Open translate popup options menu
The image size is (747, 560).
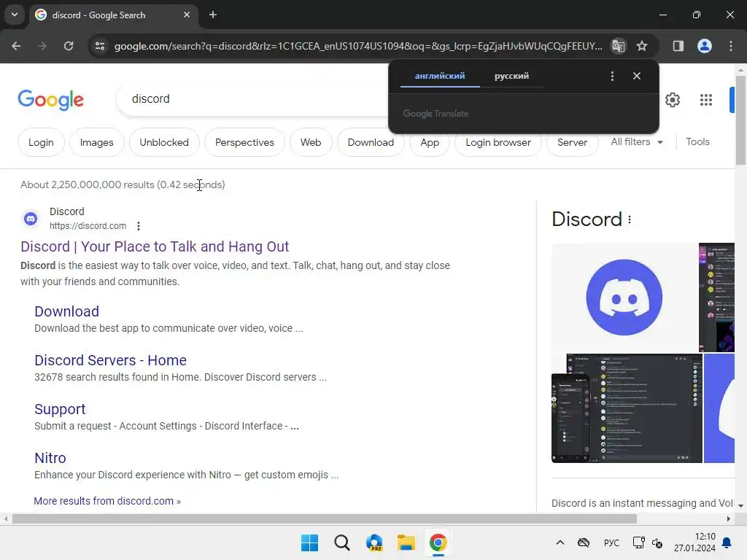[x=612, y=76]
